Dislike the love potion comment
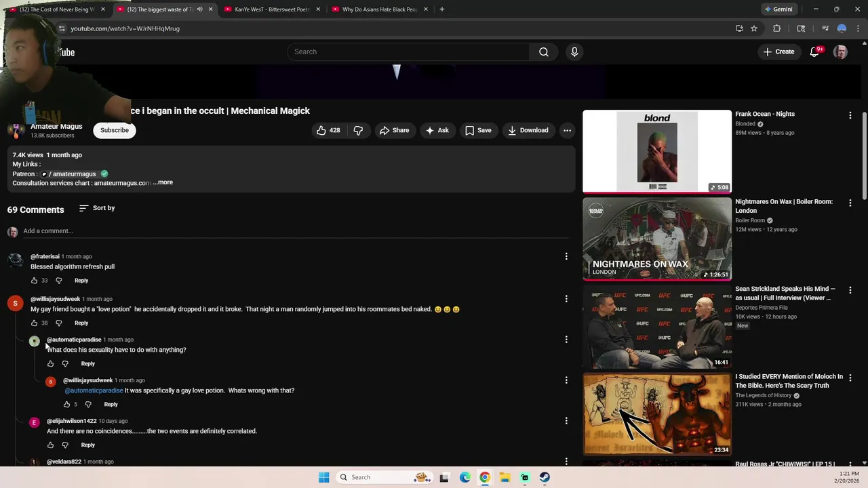Viewport: 868px width, 488px height. (59, 323)
